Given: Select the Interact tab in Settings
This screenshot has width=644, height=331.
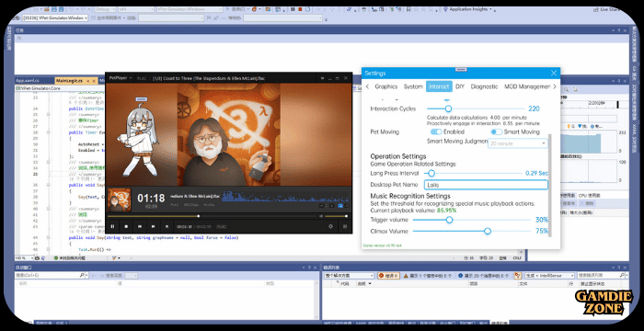Looking at the screenshot, I should pyautogui.click(x=439, y=86).
